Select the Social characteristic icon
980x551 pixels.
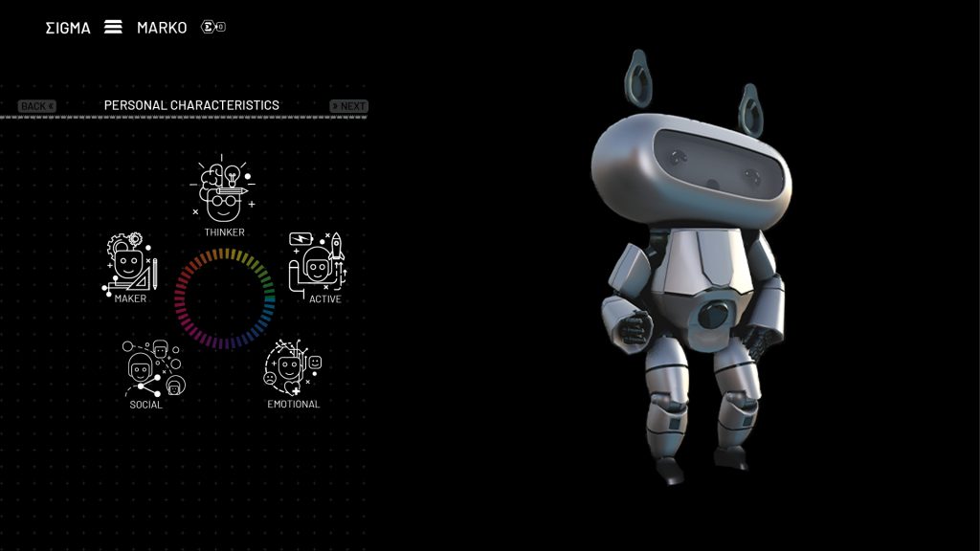pyautogui.click(x=153, y=368)
